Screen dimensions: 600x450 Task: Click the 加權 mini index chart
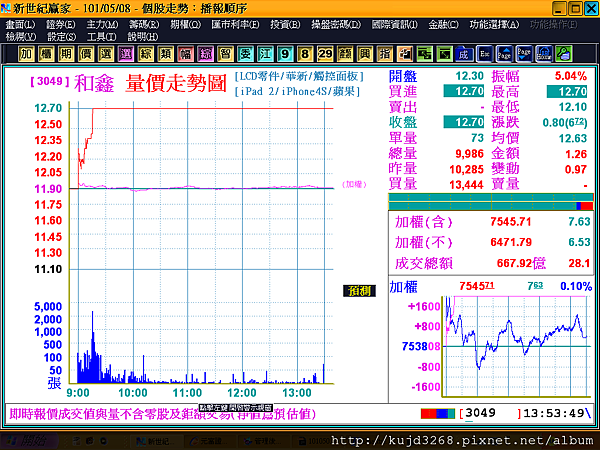517,346
